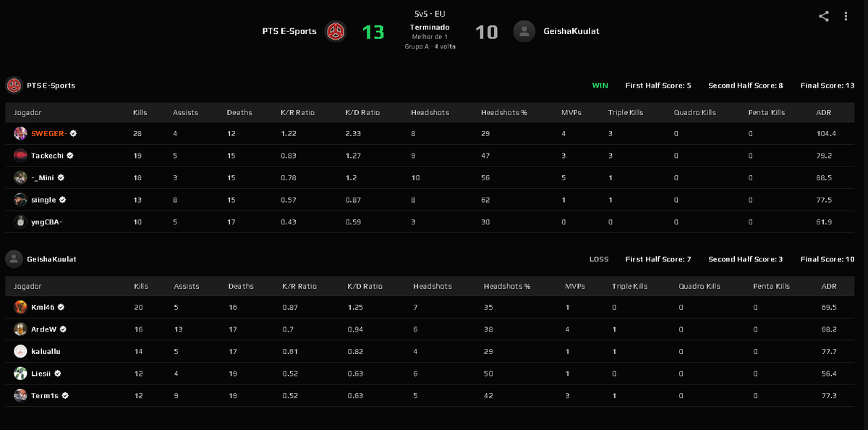The image size is (868, 430).
Task: Click ADR header in PTS table
Action: [x=823, y=113]
